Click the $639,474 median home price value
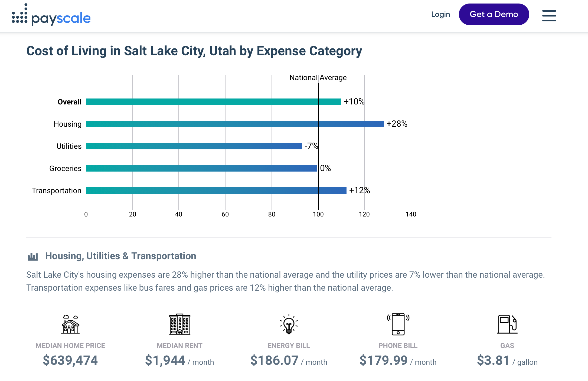 [70, 360]
